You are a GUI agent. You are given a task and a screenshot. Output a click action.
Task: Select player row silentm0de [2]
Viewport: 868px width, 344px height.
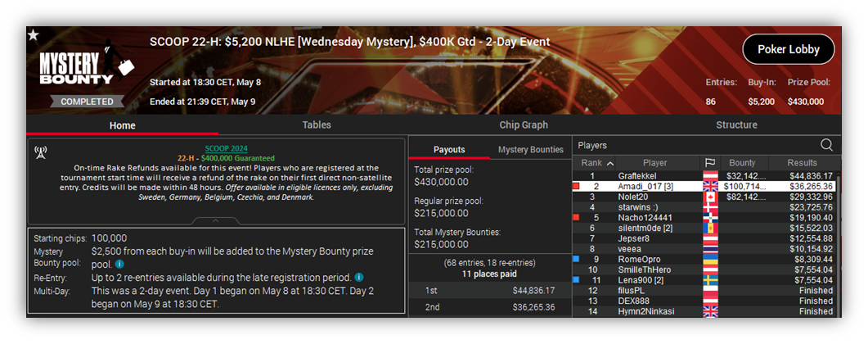704,229
